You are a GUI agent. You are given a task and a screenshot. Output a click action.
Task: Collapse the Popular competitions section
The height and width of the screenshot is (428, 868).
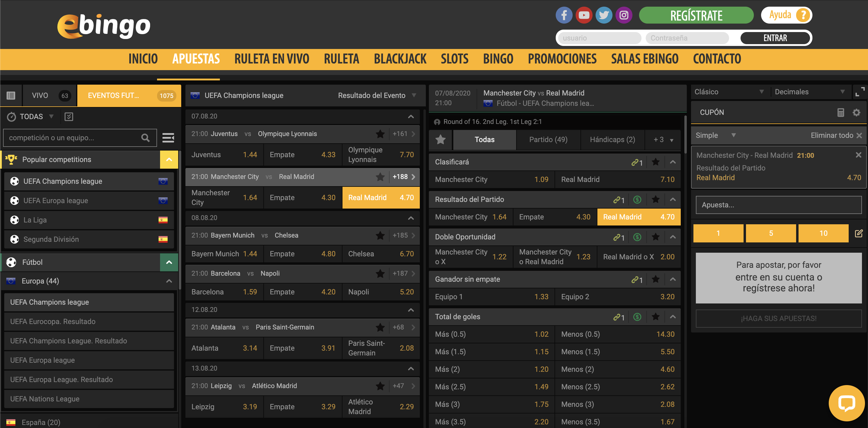[x=169, y=160]
